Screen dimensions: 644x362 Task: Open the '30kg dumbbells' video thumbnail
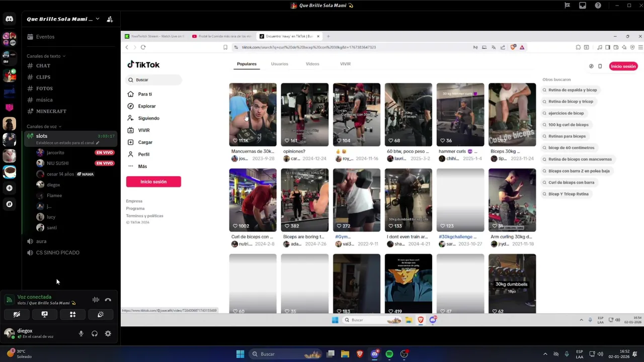[512, 284]
